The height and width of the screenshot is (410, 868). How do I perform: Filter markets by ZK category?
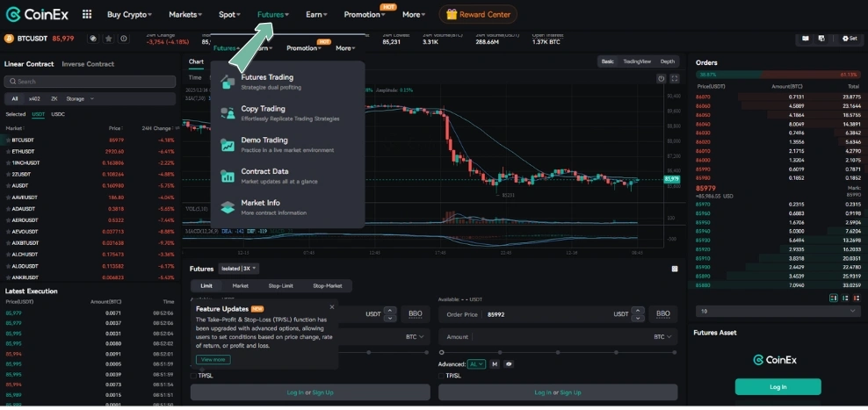54,98
